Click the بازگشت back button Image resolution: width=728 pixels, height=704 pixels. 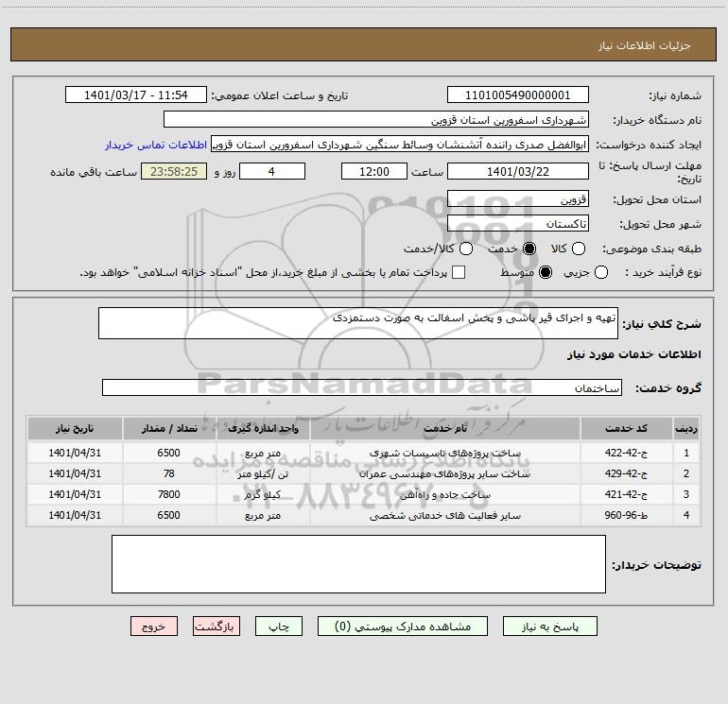click(x=217, y=627)
